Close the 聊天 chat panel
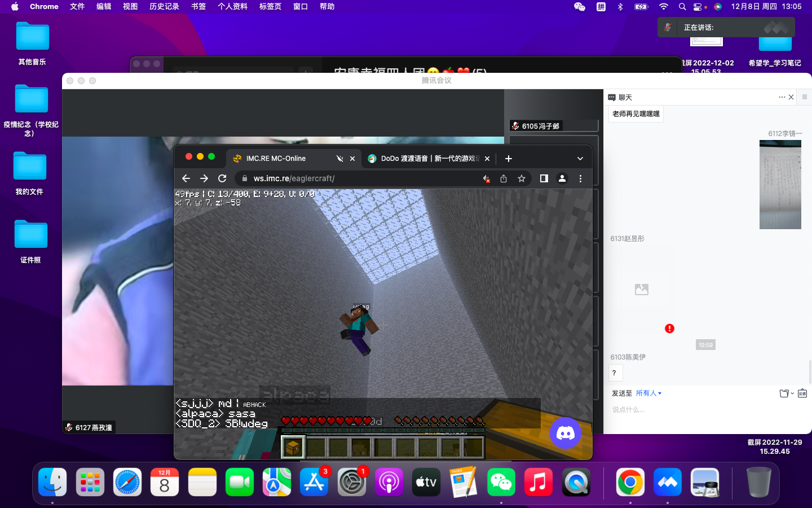Screen dimensions: 812x508 coord(791,97)
